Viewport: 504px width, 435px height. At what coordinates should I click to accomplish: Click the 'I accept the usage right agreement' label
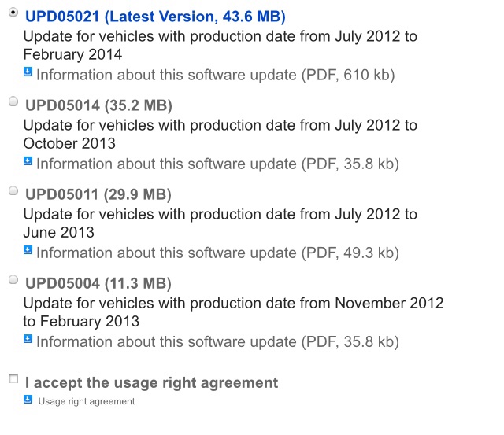click(152, 382)
